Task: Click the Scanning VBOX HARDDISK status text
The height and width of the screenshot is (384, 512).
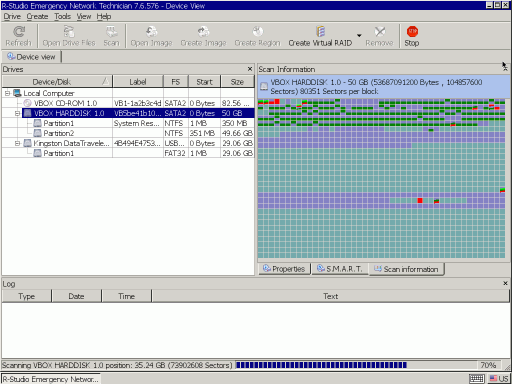Action: point(117,365)
